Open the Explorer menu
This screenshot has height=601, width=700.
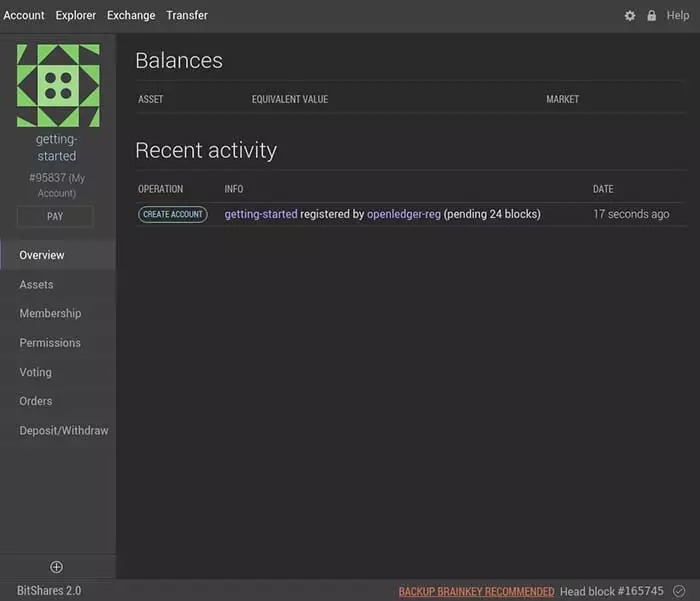coord(76,15)
